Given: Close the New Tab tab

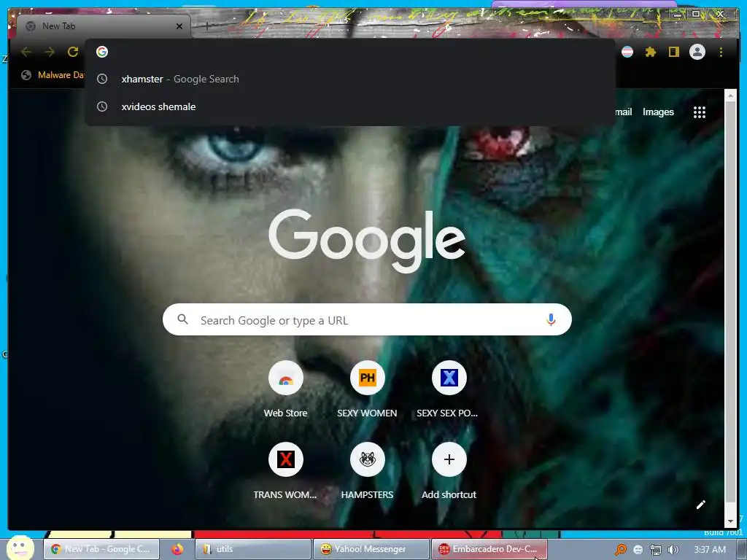Looking at the screenshot, I should pyautogui.click(x=179, y=26).
